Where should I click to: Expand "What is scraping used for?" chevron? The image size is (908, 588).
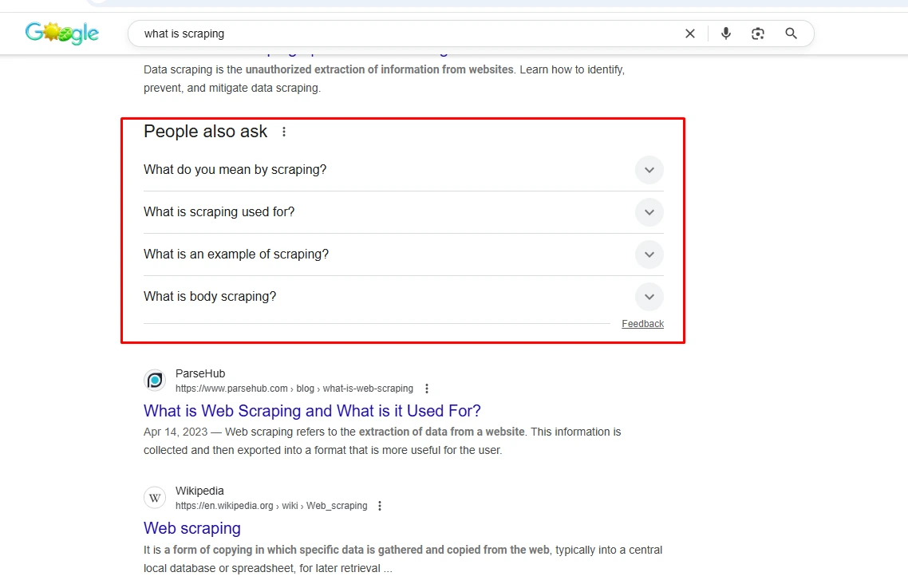coord(649,212)
